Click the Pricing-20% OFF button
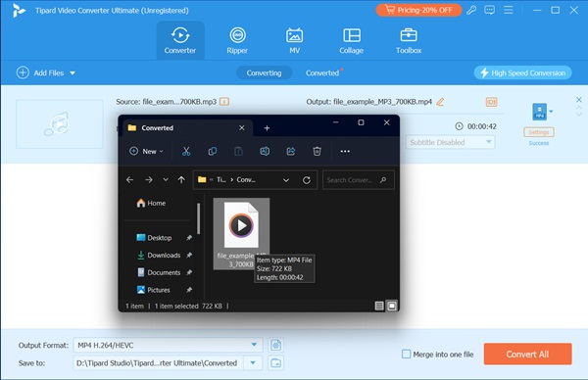 (x=418, y=10)
